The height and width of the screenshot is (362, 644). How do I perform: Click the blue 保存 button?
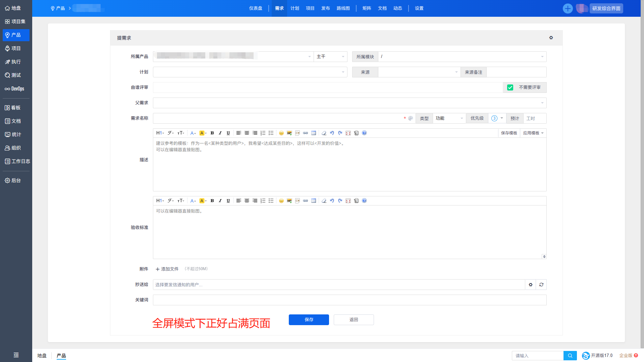[309, 320]
